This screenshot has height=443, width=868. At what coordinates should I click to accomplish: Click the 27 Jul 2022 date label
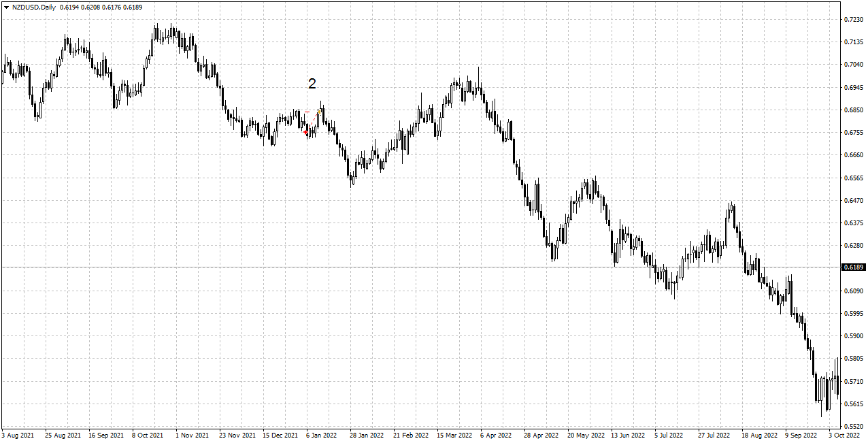pyautogui.click(x=716, y=434)
